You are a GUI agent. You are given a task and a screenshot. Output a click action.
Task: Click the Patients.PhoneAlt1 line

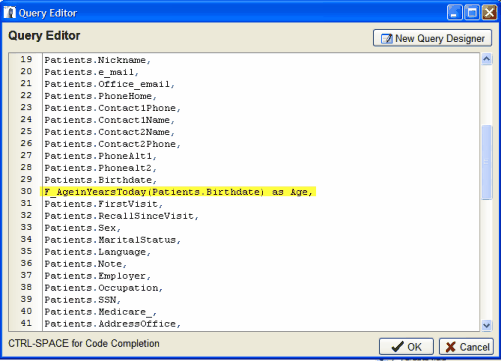click(100, 156)
